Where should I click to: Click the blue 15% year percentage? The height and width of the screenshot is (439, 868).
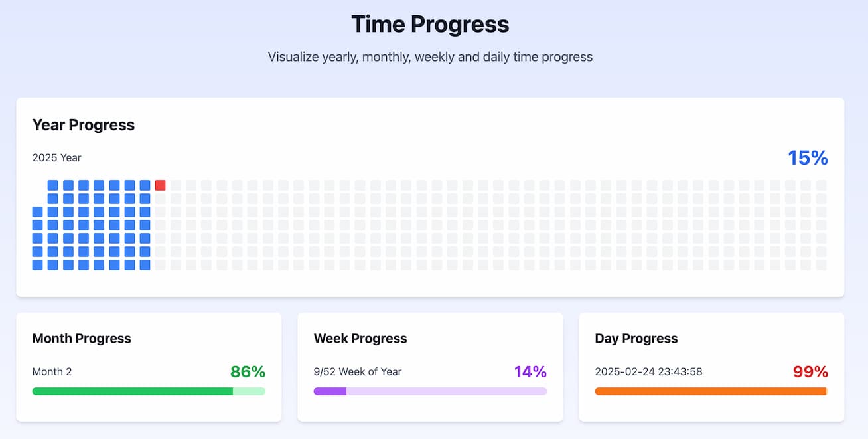click(x=808, y=158)
